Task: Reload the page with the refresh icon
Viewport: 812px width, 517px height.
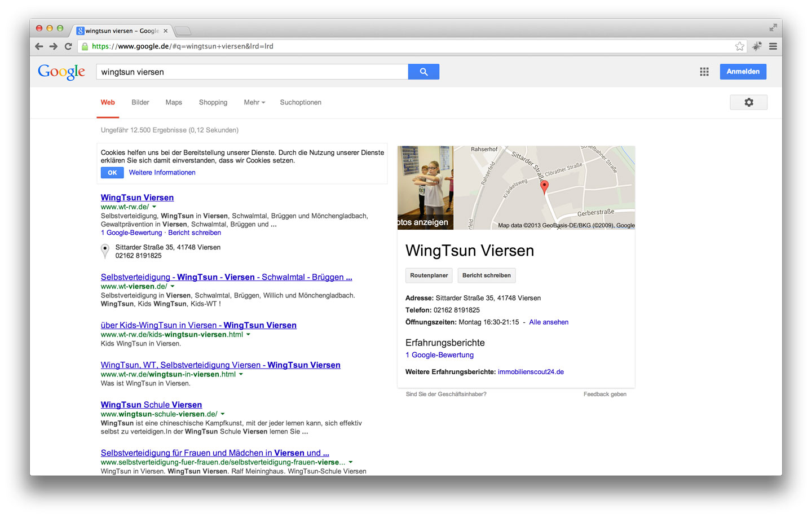Action: pyautogui.click(x=68, y=46)
